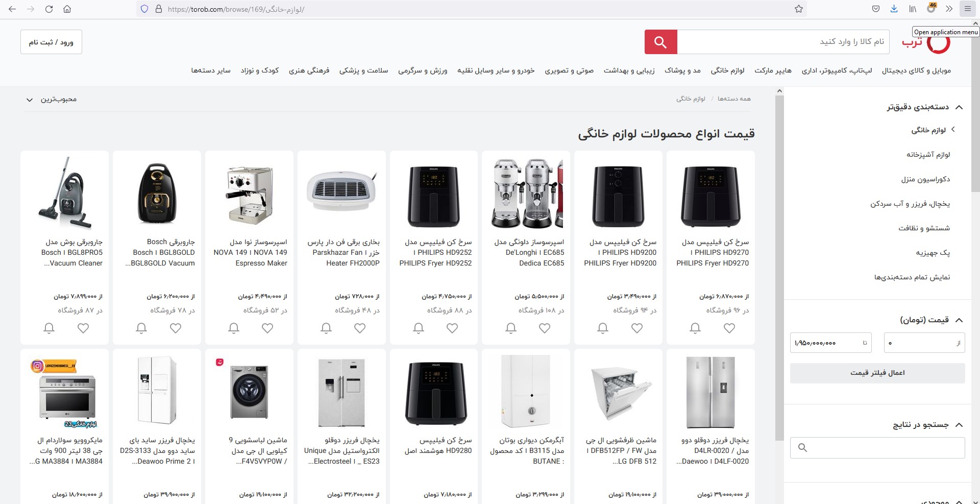Click اعمال فیلتر قیمت button
Screen dimensions: 980x504
(877, 373)
